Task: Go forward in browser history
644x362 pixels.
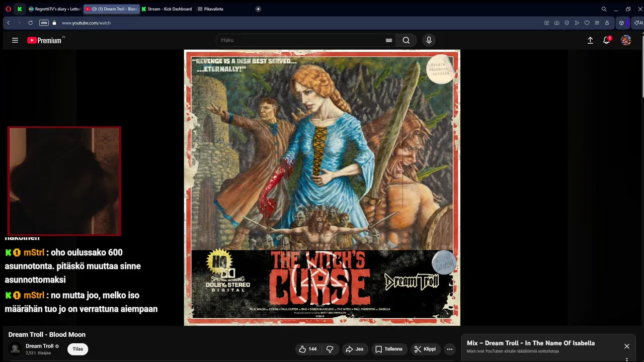Action: 19,23
